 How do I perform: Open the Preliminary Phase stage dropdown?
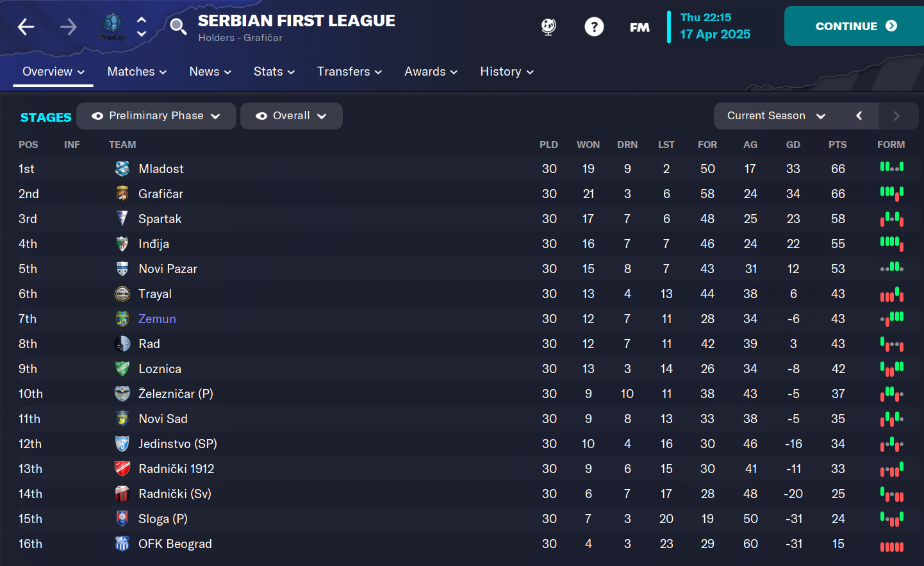coord(156,116)
